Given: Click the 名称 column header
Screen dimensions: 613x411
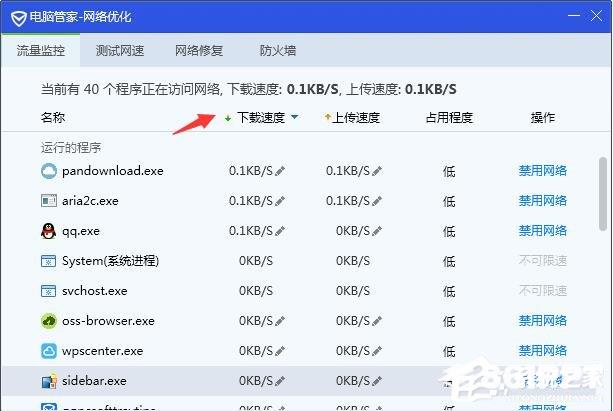Looking at the screenshot, I should [x=53, y=117].
